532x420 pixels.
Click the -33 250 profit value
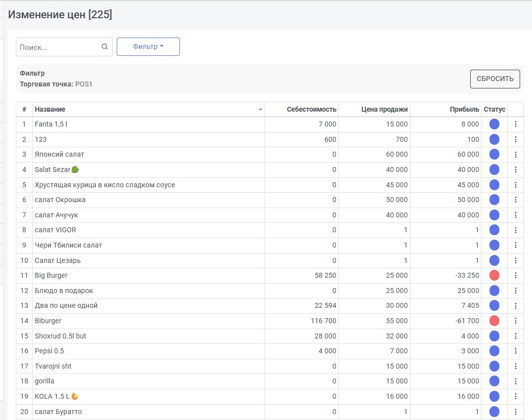pyautogui.click(x=467, y=275)
